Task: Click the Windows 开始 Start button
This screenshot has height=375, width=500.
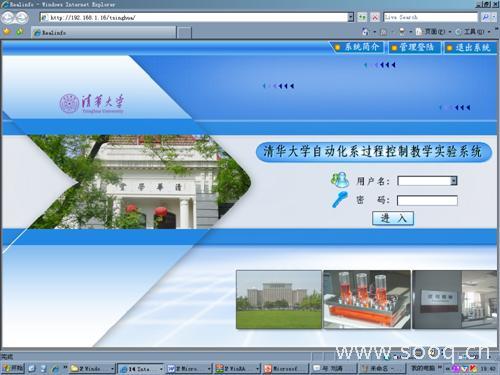Action: 13,368
